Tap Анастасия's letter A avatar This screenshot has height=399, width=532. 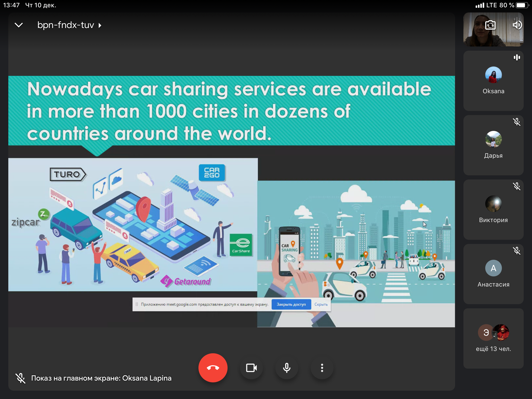493,268
